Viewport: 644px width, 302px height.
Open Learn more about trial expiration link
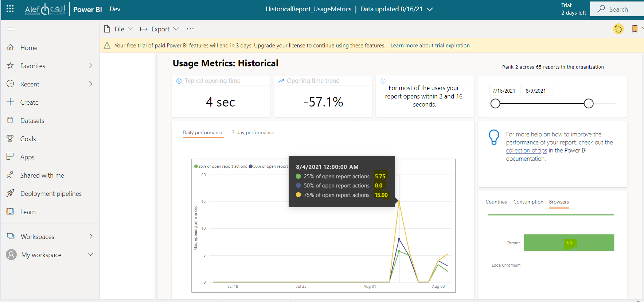tap(430, 46)
